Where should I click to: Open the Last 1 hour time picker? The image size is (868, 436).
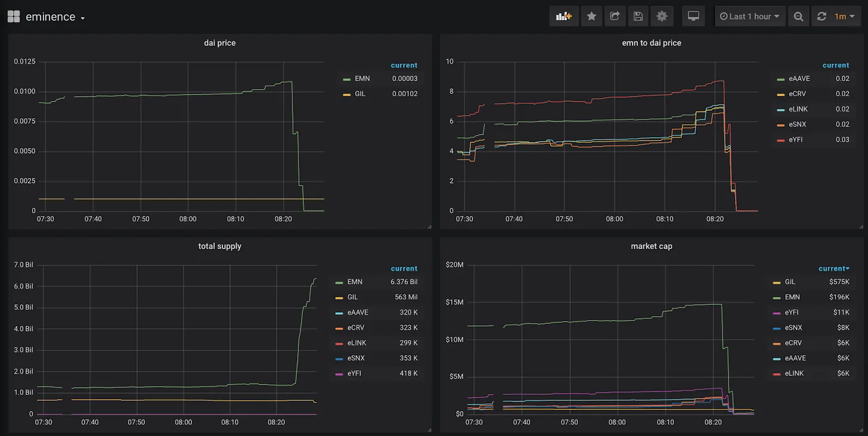(749, 17)
